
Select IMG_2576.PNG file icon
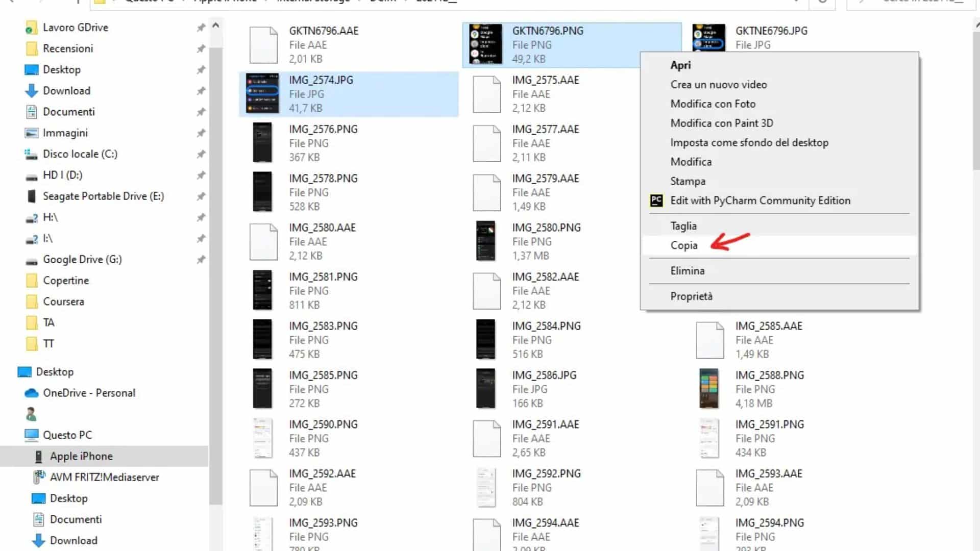(x=263, y=143)
